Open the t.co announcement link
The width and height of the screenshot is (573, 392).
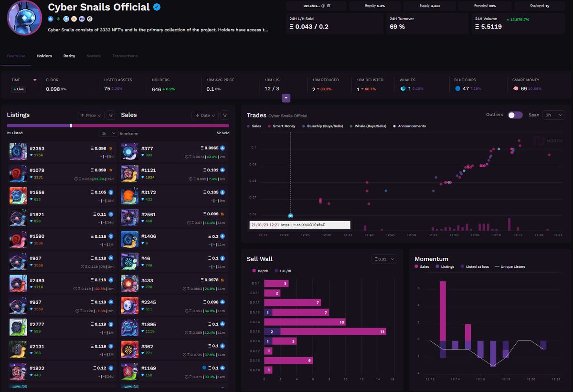point(303,224)
